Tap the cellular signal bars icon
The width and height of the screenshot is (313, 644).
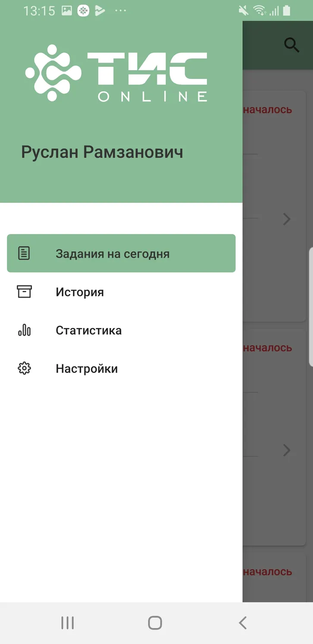(274, 11)
